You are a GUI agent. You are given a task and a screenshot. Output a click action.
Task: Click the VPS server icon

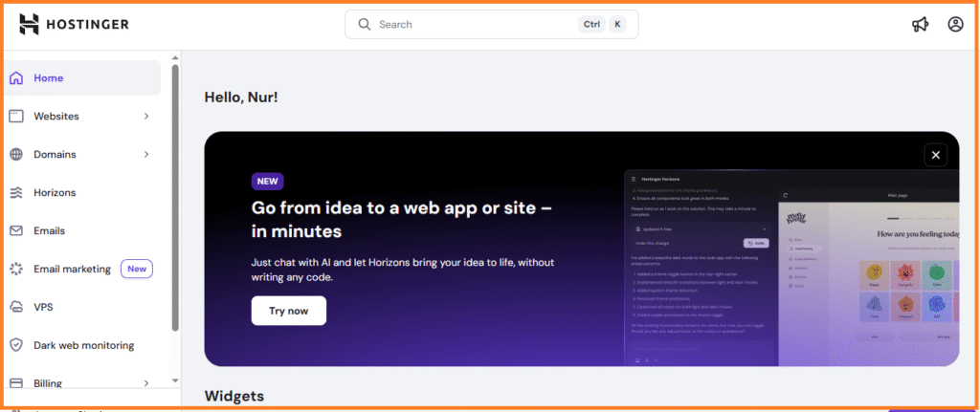click(16, 308)
